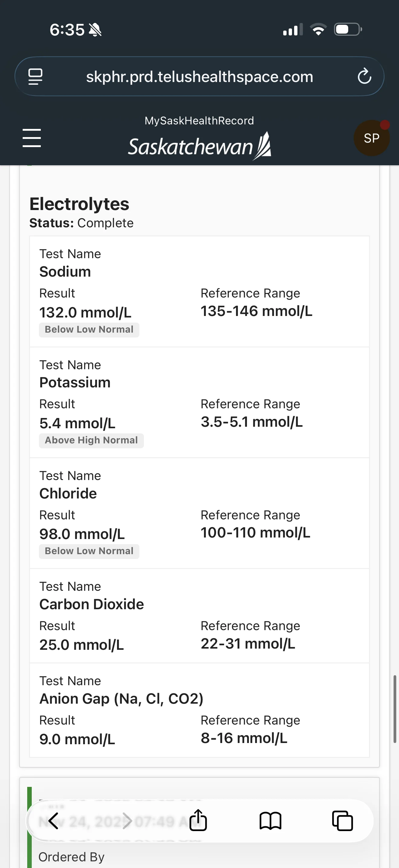Image resolution: width=399 pixels, height=868 pixels.
Task: Select the Potassium test name
Action: click(75, 383)
